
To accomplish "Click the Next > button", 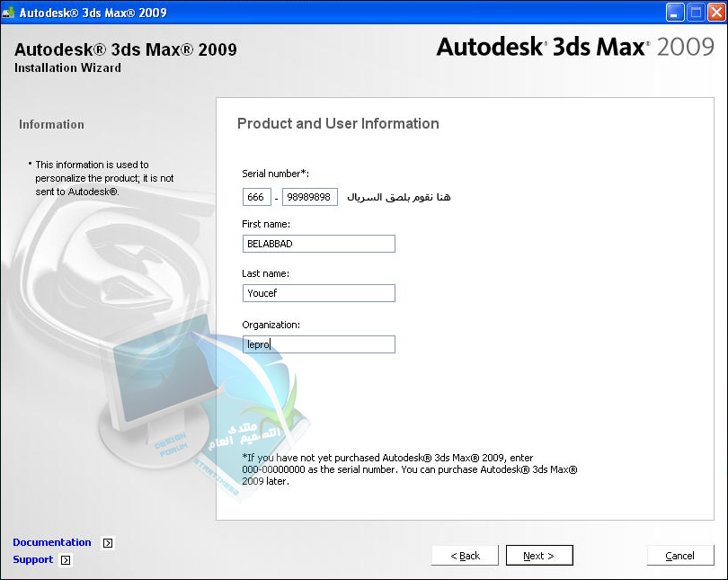I will pos(539,556).
